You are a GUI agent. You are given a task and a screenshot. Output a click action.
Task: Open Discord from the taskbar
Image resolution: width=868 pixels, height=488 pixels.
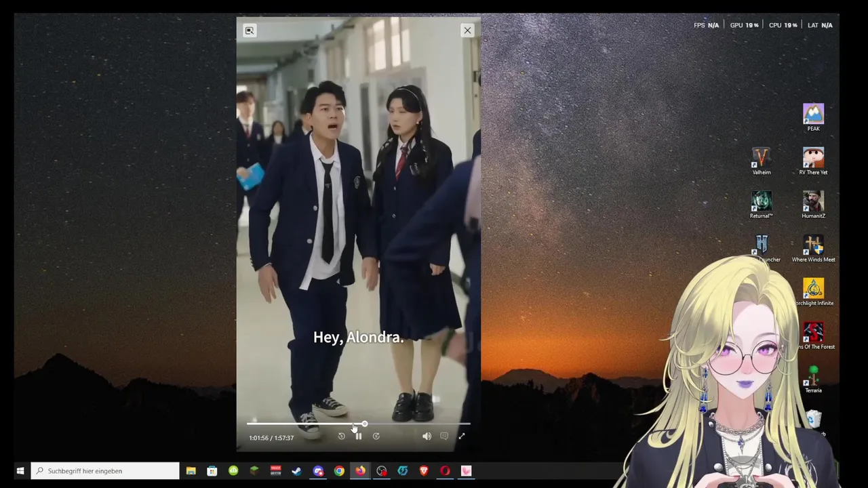(x=318, y=471)
